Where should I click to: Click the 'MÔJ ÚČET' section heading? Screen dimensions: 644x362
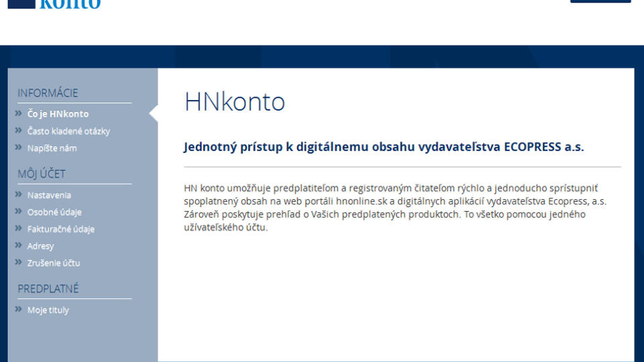(x=42, y=174)
